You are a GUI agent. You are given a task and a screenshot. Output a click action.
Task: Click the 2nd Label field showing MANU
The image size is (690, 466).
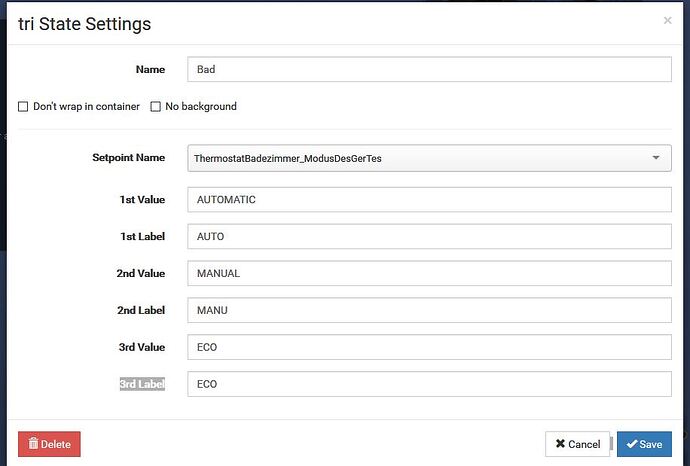coord(429,310)
